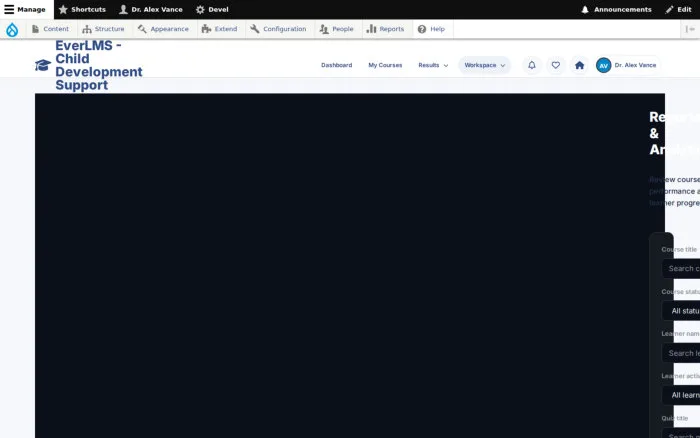Viewport: 700px width, 438px height.
Task: Click the home icon button
Action: coord(579,65)
